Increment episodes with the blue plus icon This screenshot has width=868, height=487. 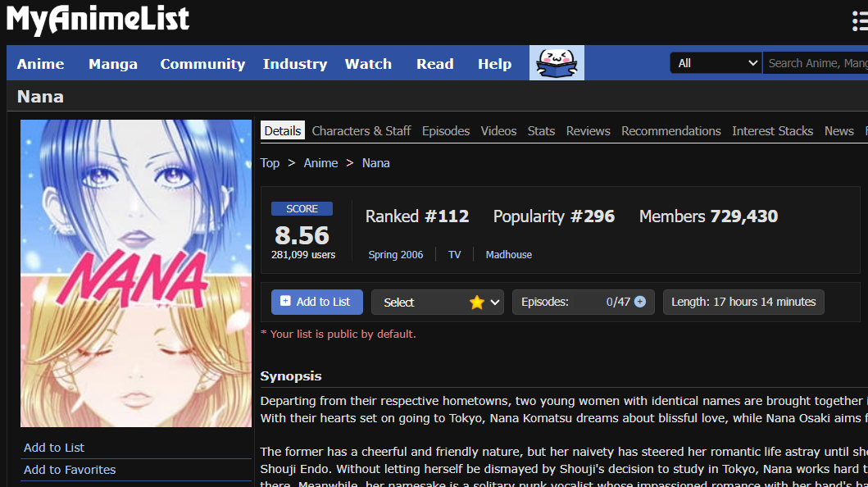tap(640, 302)
